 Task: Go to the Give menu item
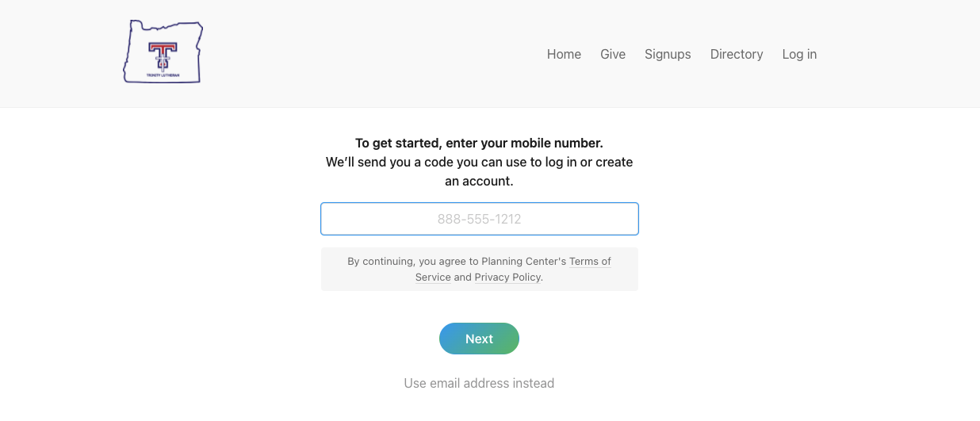coord(613,54)
